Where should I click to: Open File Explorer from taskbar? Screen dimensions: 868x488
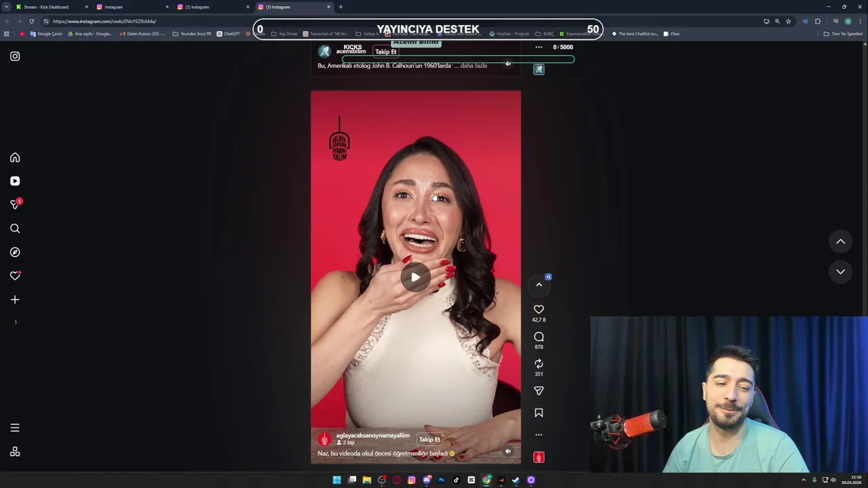(367, 480)
